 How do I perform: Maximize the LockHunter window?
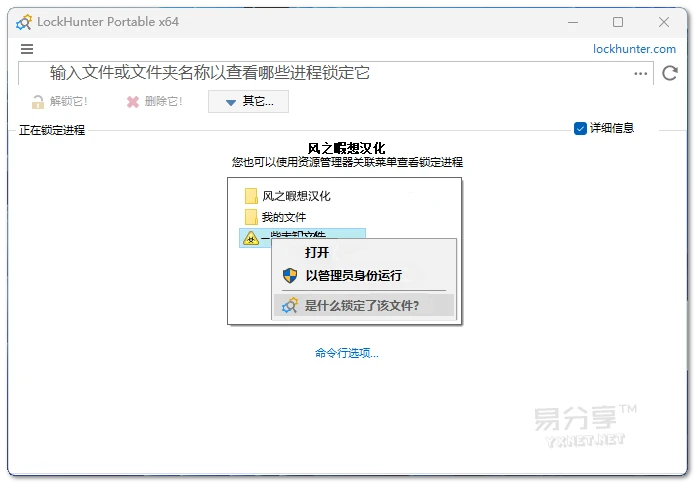click(618, 22)
